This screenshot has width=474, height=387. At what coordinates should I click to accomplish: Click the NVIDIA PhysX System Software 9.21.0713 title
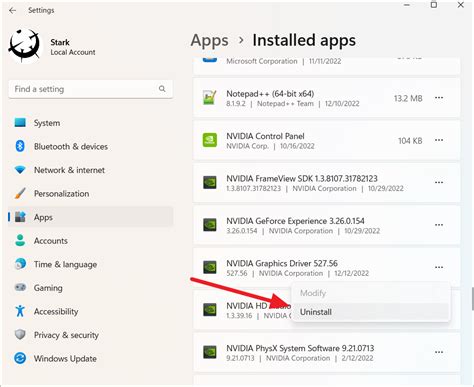300,348
